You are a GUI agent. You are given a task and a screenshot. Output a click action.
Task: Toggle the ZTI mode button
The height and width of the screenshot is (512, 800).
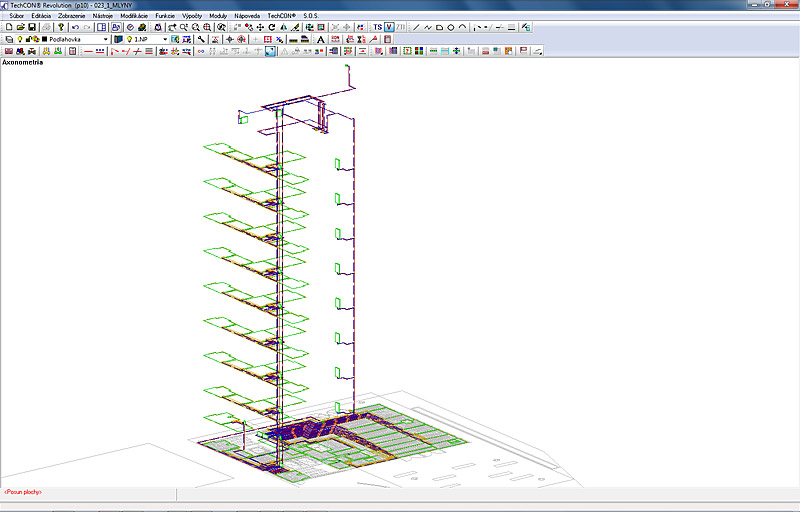[x=401, y=27]
